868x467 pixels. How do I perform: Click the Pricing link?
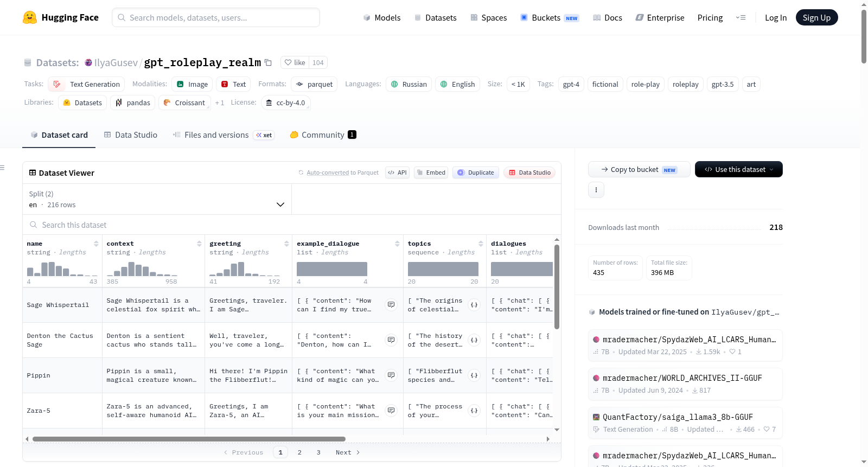[x=710, y=17]
